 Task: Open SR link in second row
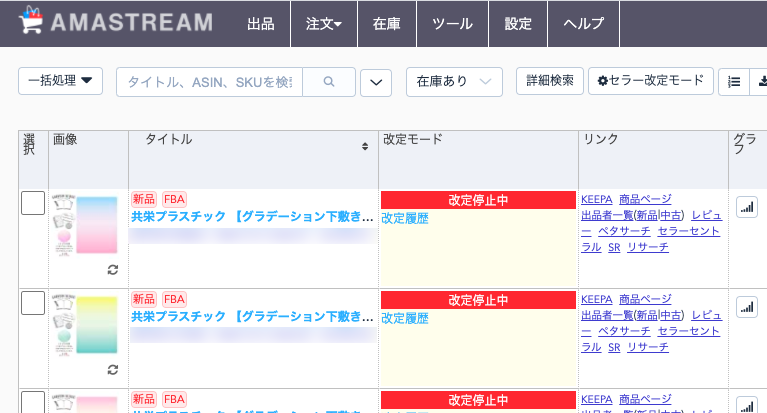click(614, 347)
